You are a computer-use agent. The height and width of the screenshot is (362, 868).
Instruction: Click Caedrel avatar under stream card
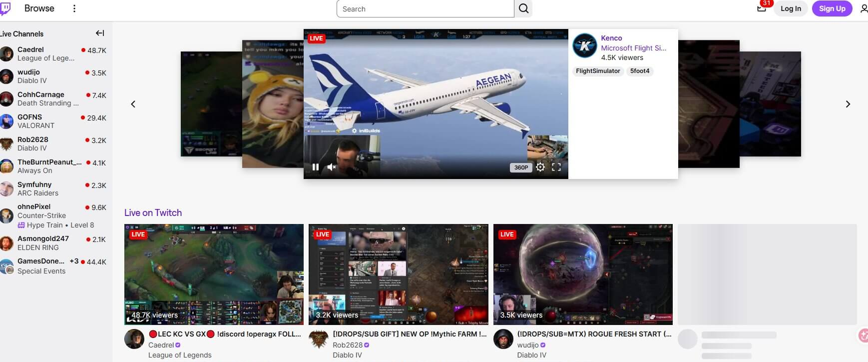coord(134,339)
